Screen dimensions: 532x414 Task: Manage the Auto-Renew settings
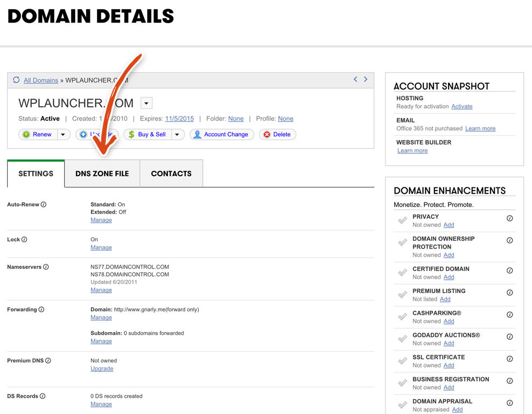(101, 220)
